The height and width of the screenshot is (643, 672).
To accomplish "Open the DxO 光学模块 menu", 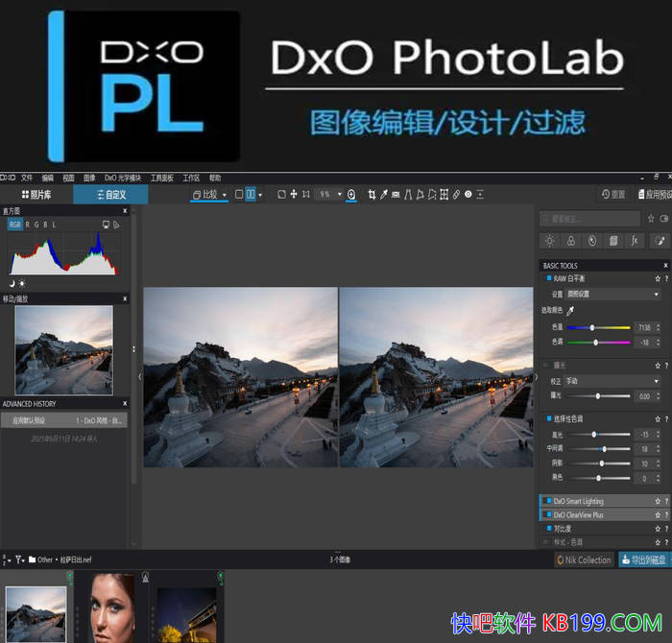I will [123, 178].
